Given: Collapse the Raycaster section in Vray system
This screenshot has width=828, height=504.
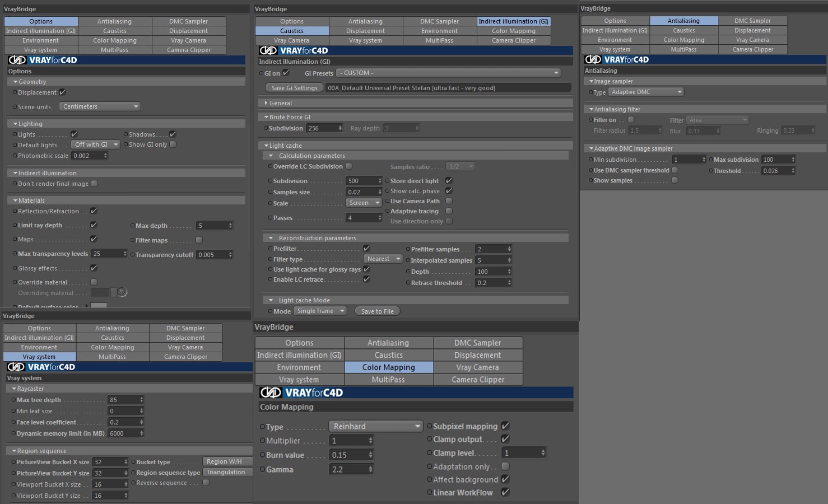Looking at the screenshot, I should pos(14,389).
